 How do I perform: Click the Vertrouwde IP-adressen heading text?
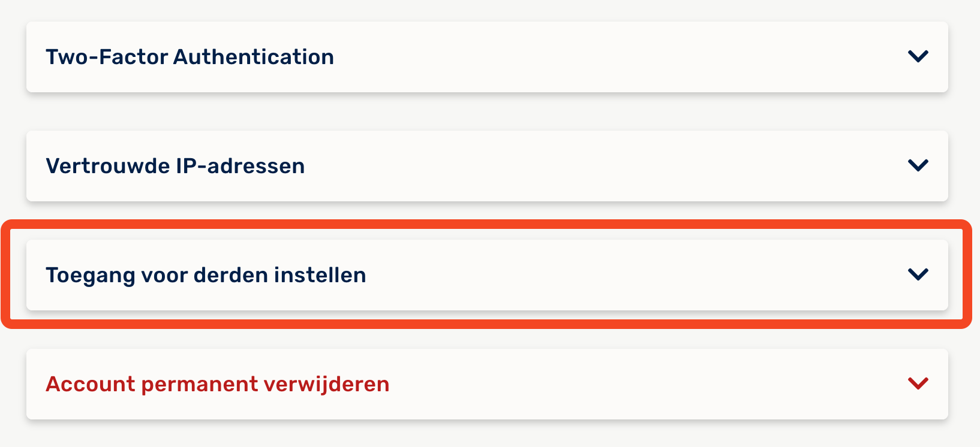point(175,166)
